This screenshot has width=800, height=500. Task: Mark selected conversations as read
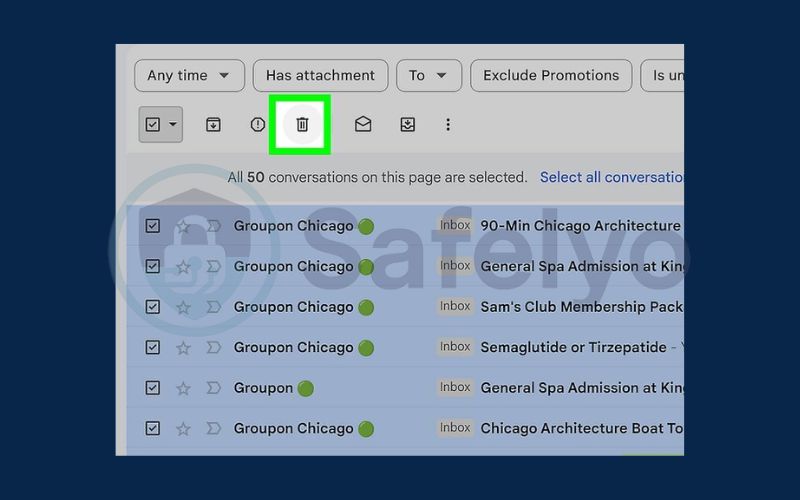tap(363, 125)
